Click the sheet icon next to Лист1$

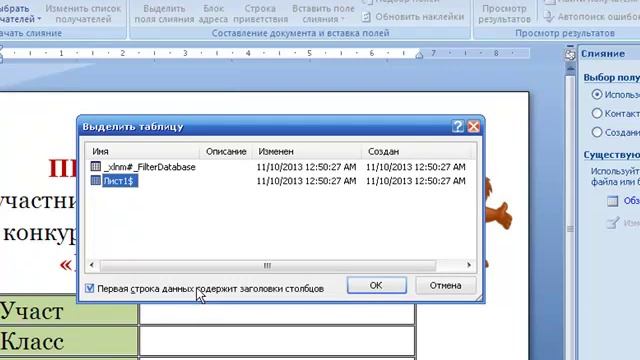(96, 180)
